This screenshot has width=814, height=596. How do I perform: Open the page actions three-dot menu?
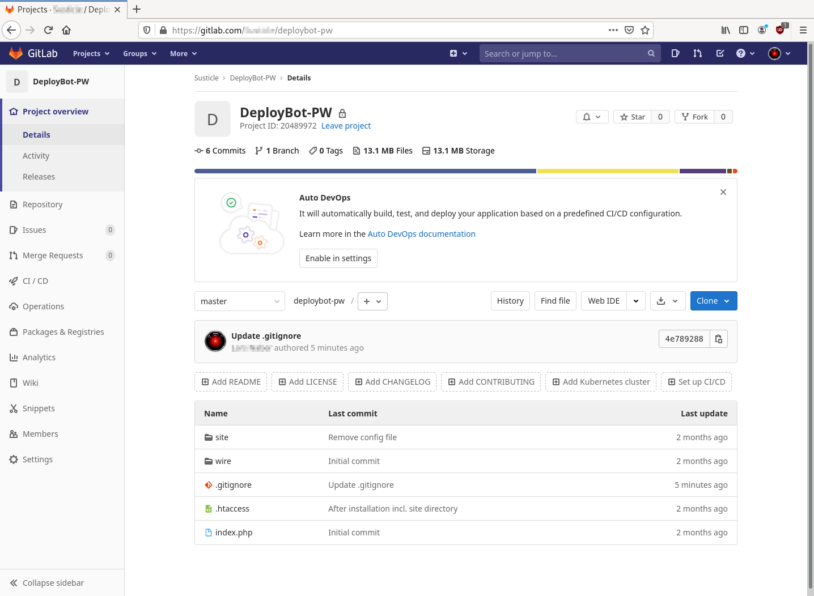tap(613, 30)
